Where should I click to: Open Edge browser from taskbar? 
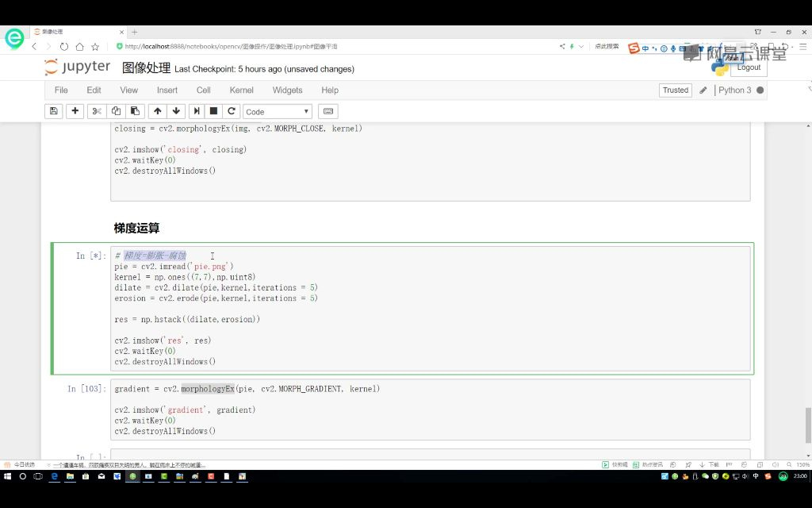tap(54, 476)
